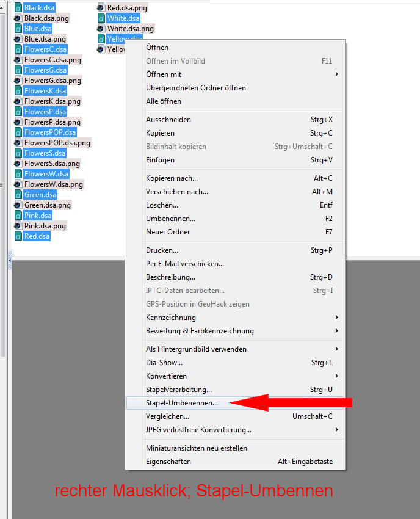Click the Pink.dsa file icon

coord(18,216)
